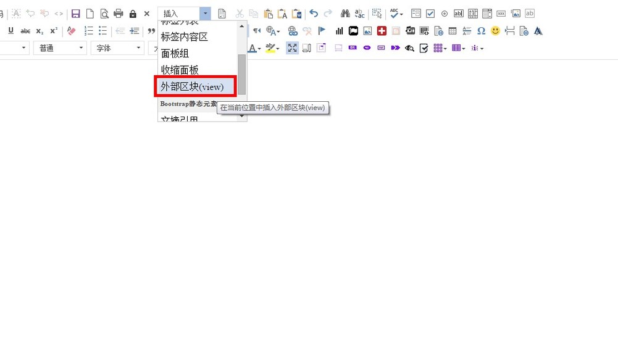Toggle bulleted list
The height and width of the screenshot is (364, 618).
click(x=103, y=31)
